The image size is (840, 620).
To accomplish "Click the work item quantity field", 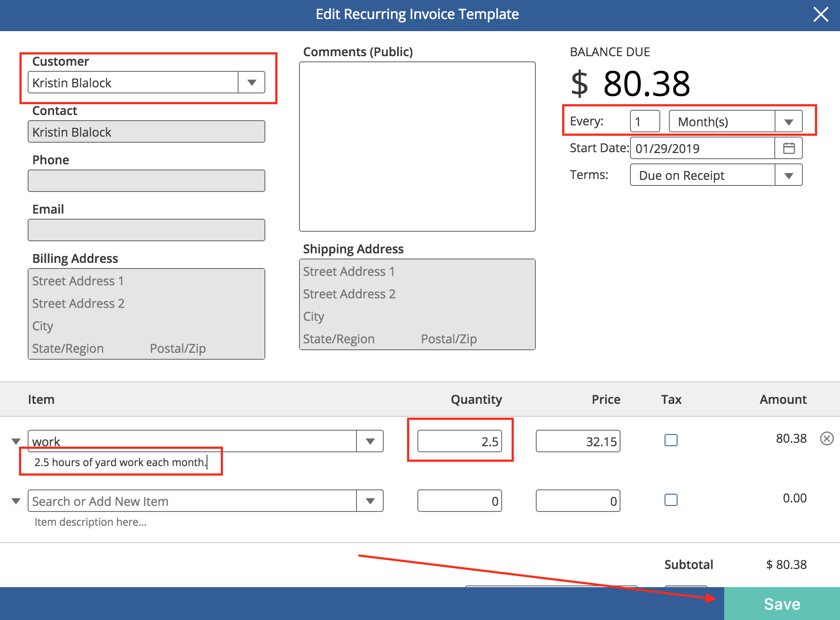I will pyautogui.click(x=459, y=441).
